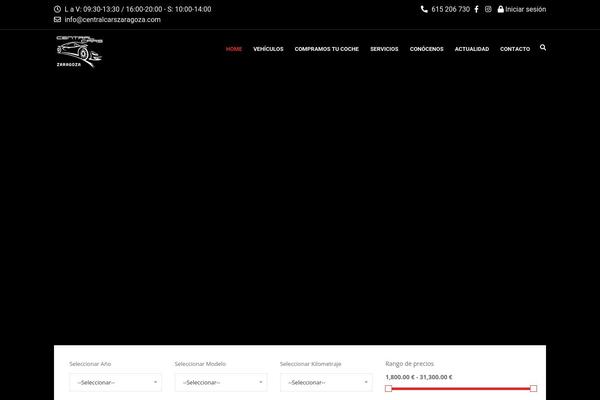Click the search magnifier icon
Image resolution: width=600 pixels, height=400 pixels.
pos(543,47)
